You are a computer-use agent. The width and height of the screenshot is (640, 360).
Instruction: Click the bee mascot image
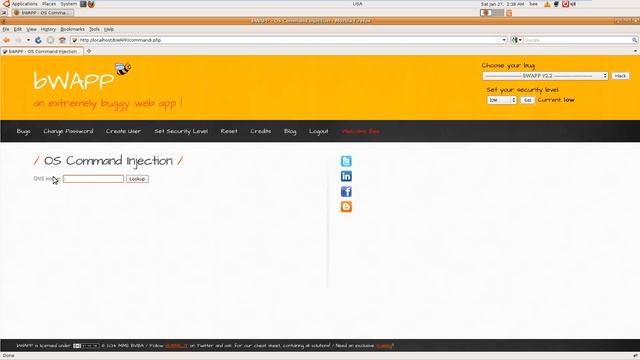123,68
